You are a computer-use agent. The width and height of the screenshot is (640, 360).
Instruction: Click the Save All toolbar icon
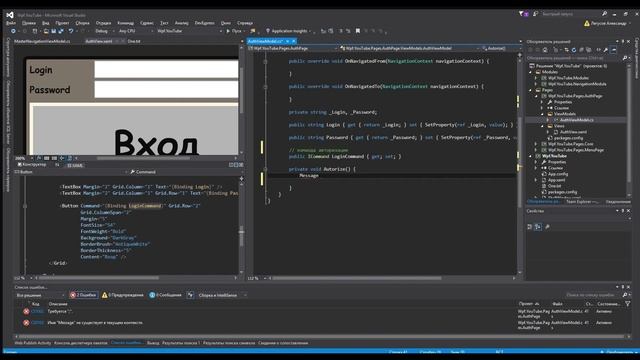60,31
